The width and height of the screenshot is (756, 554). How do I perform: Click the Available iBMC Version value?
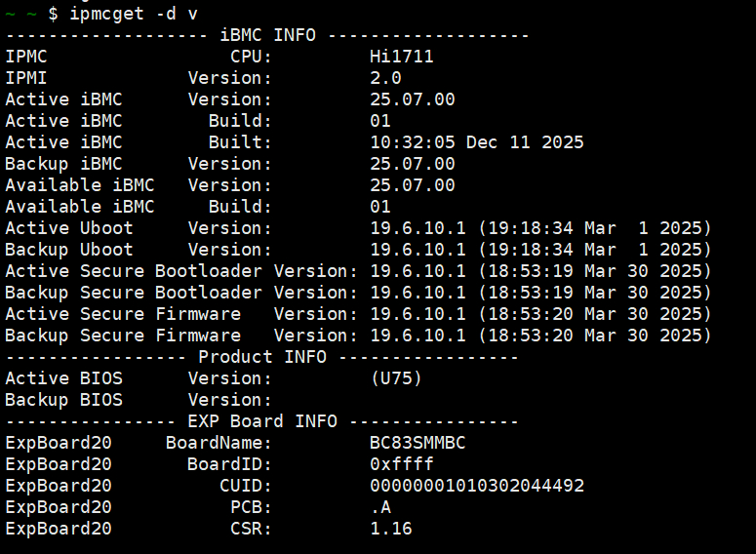pos(413,185)
